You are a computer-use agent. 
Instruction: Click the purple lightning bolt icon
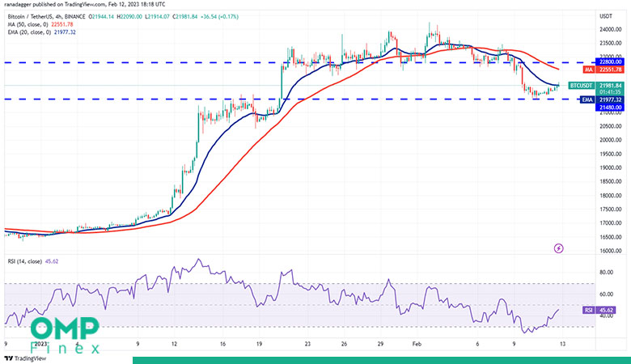pos(558,248)
